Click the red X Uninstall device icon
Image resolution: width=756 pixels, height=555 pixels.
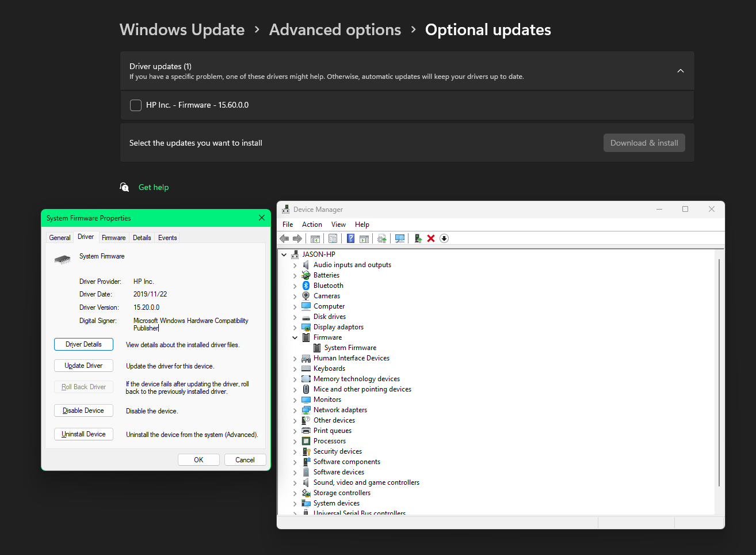pos(431,238)
